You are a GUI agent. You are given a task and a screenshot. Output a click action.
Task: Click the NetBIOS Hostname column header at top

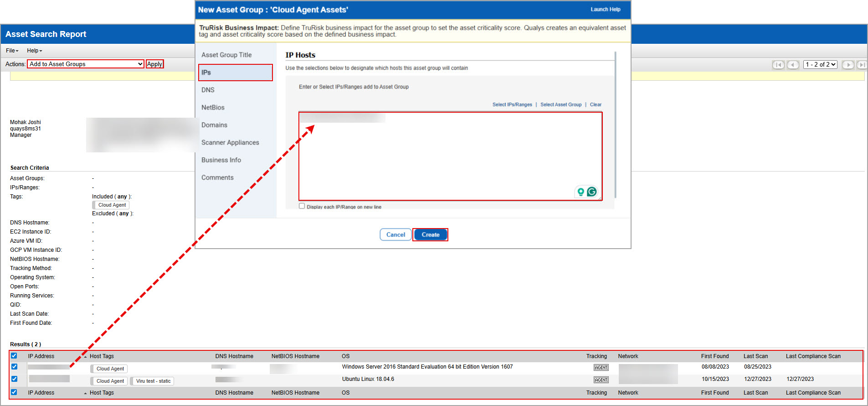(295, 356)
